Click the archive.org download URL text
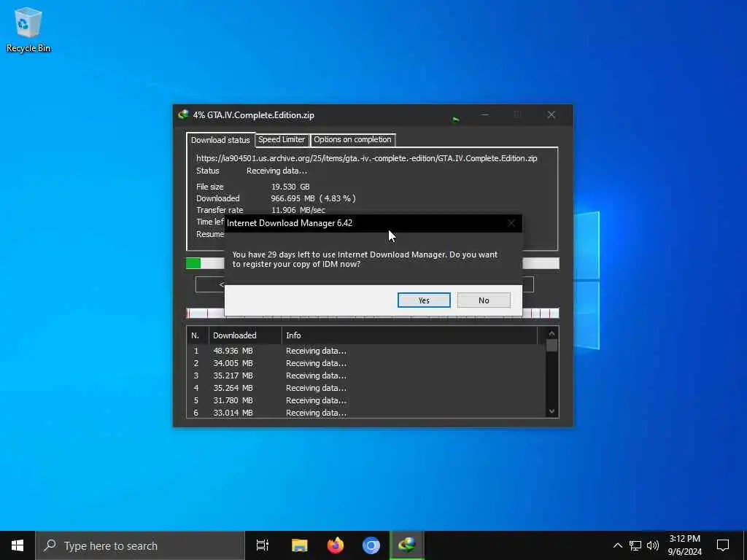 point(367,158)
